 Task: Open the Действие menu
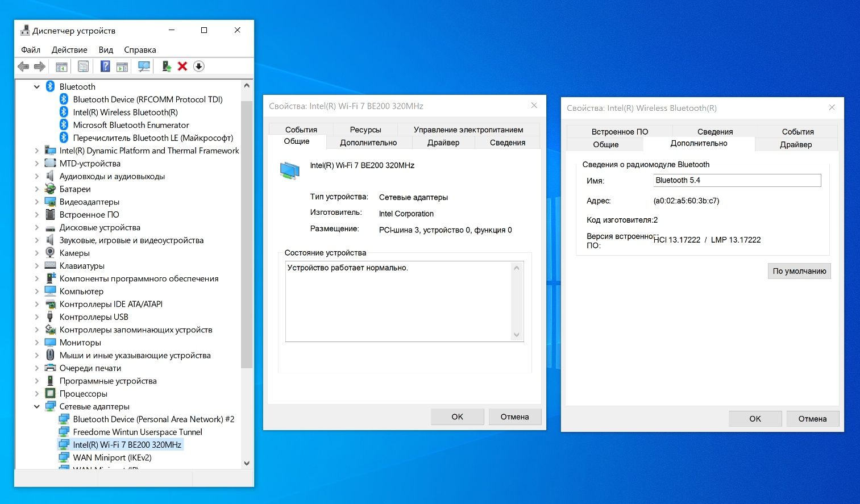69,50
